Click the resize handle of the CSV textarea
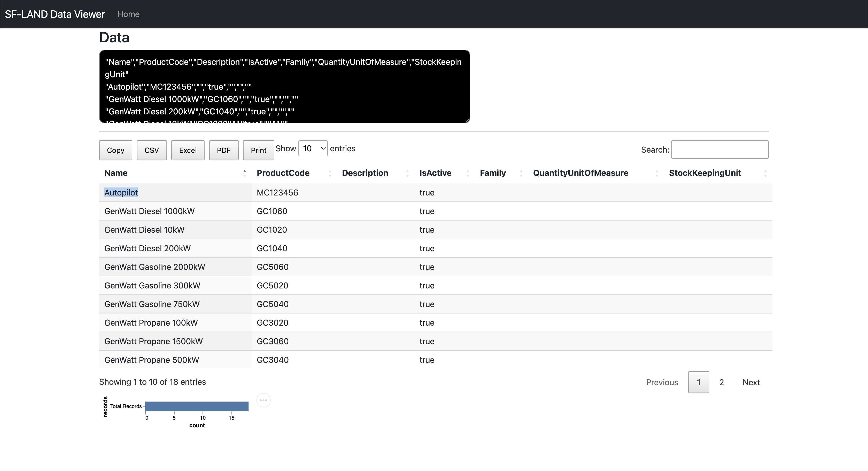The image size is (868, 471). (x=467, y=120)
